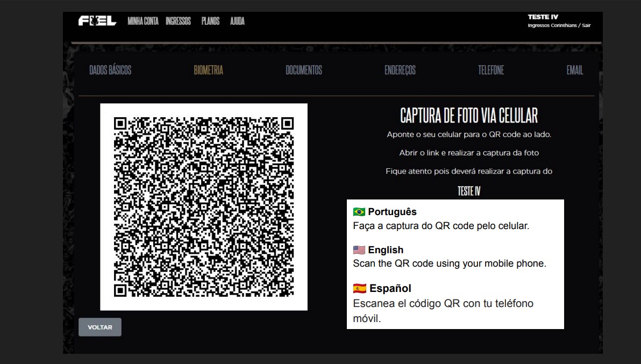This screenshot has height=364, width=641.
Task: Click the Spain flag beside Español
Action: (x=359, y=289)
